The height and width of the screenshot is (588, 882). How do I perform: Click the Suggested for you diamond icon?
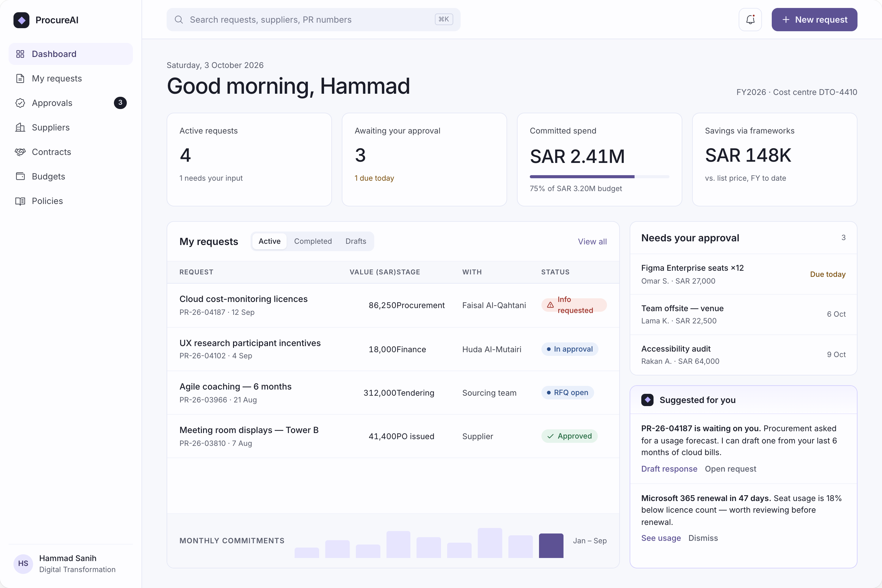coord(647,400)
